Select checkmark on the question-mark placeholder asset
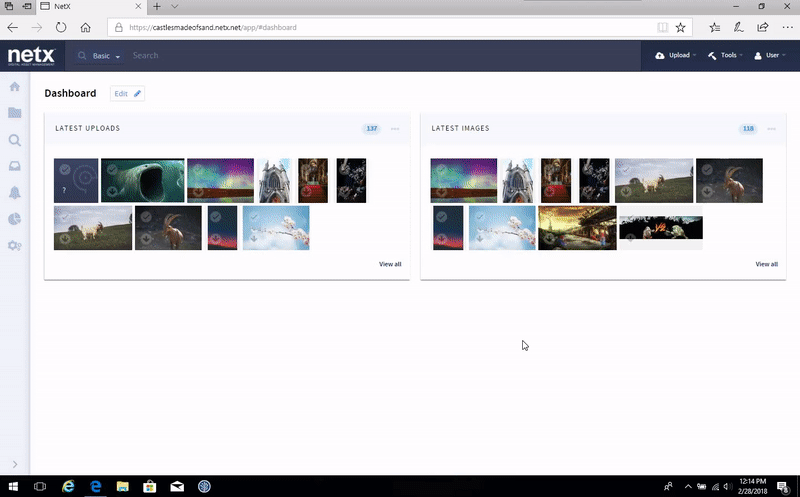The width and height of the screenshot is (800, 497). coord(64,169)
